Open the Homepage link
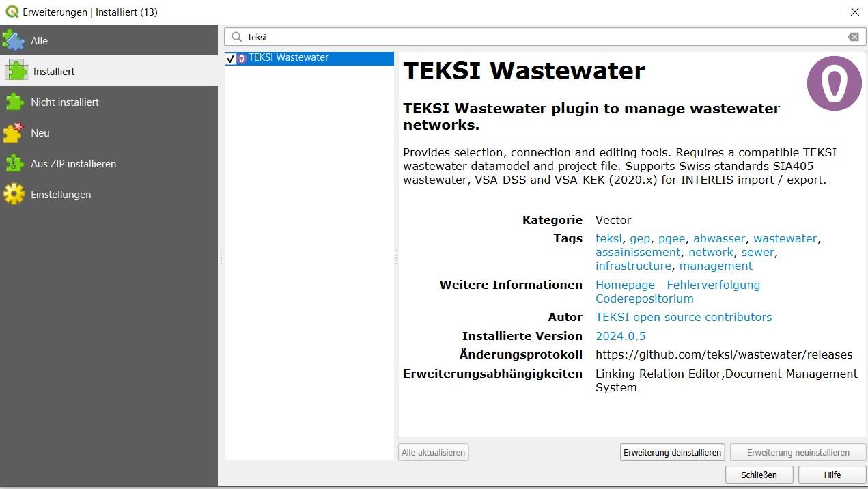 pyautogui.click(x=625, y=285)
